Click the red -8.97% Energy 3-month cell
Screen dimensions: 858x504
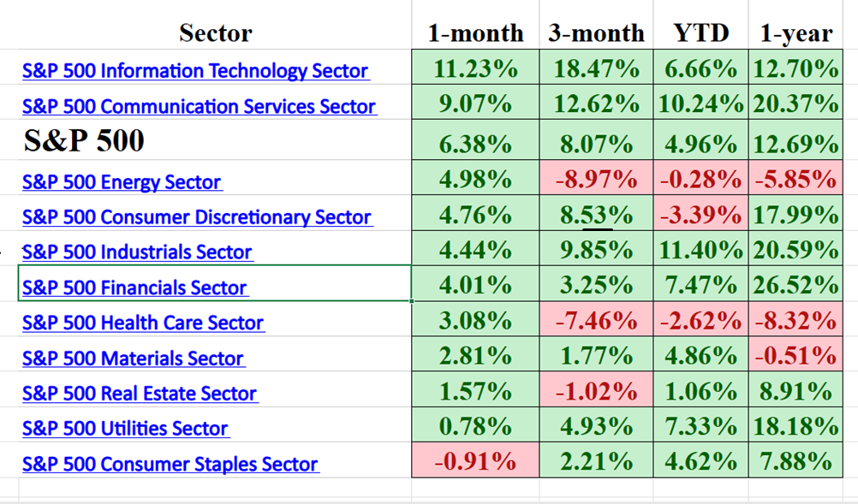[x=596, y=180]
